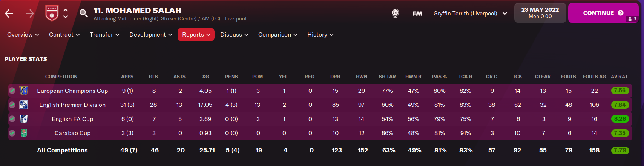Toggle the European Champions Cup row checkbox
Viewport: 644px width, 166px height.
click(x=12, y=91)
